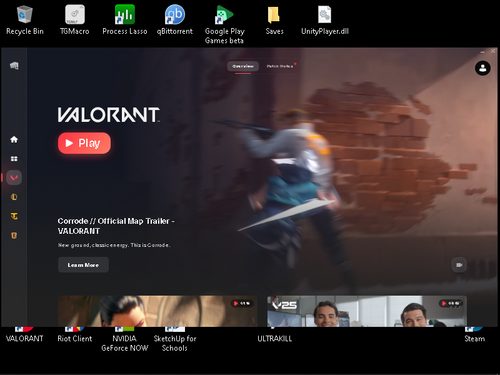Click the video camera icon button
This screenshot has height=375, width=500.
(x=459, y=265)
